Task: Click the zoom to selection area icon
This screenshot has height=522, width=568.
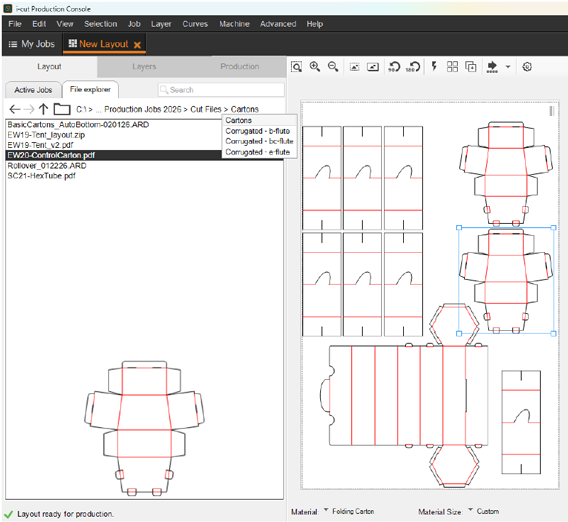Action: point(296,67)
